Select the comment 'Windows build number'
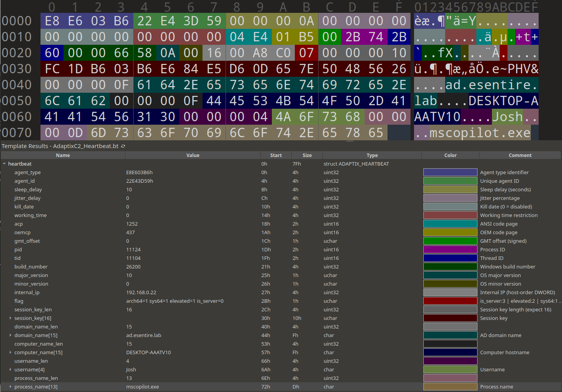 pos(507,267)
